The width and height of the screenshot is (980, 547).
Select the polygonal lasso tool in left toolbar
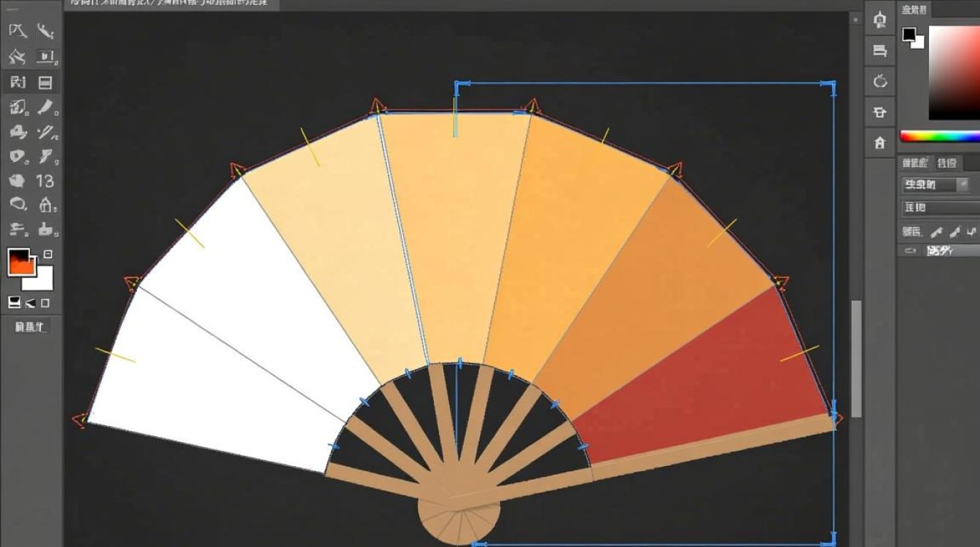(17, 31)
